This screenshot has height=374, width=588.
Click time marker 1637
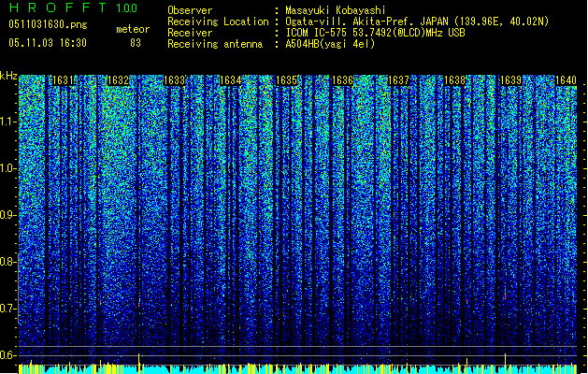point(398,80)
